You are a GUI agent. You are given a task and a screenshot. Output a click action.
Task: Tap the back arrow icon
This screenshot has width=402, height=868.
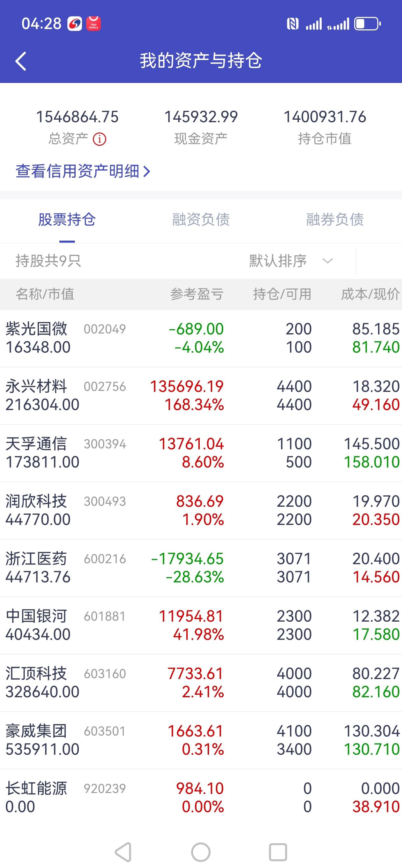tap(20, 61)
